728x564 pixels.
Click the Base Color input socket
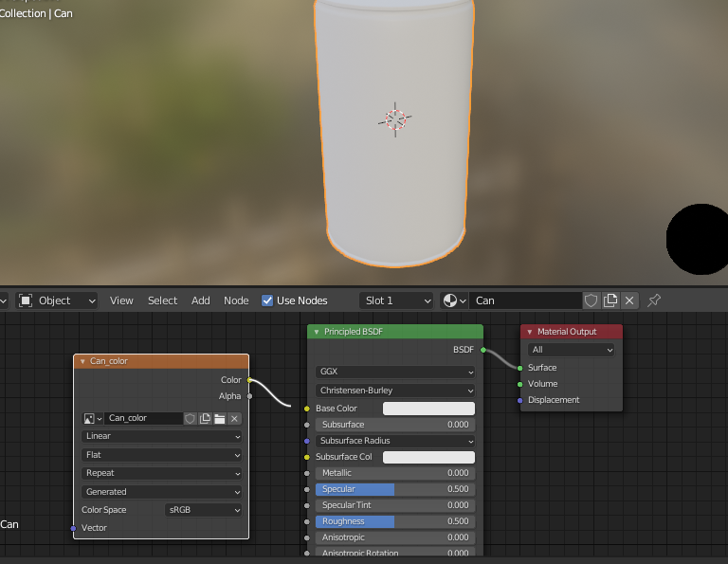[x=307, y=409]
